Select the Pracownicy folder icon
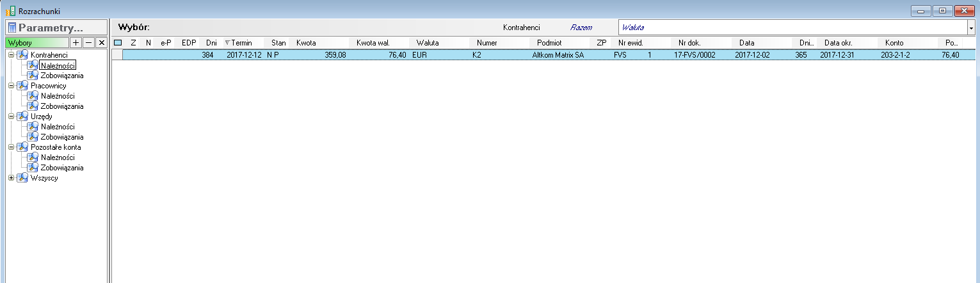 22,86
